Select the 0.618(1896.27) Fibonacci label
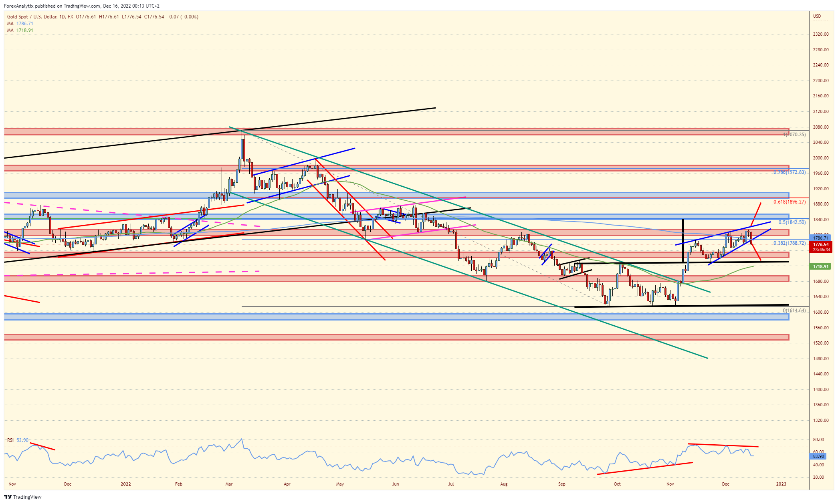This screenshot has width=838, height=504. point(790,202)
